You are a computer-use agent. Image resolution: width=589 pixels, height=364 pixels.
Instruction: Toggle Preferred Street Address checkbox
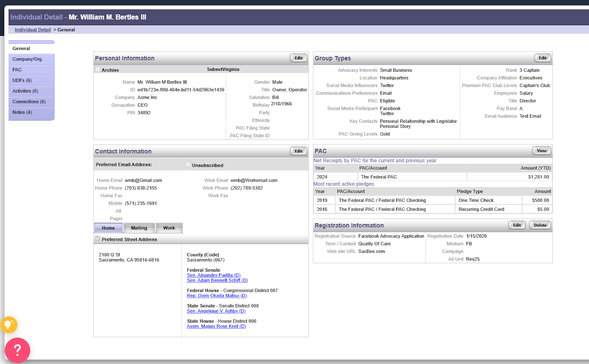98,239
